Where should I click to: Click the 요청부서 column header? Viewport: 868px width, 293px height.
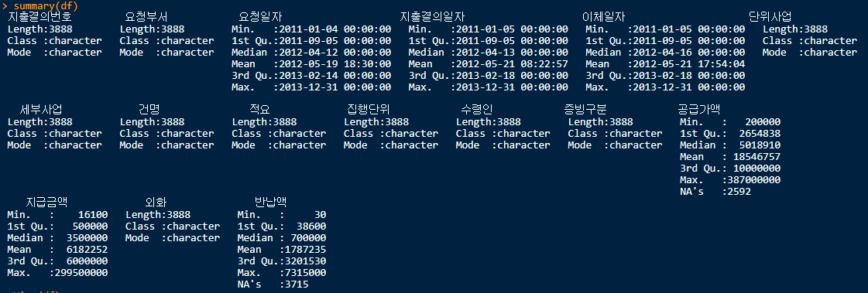pos(146,17)
